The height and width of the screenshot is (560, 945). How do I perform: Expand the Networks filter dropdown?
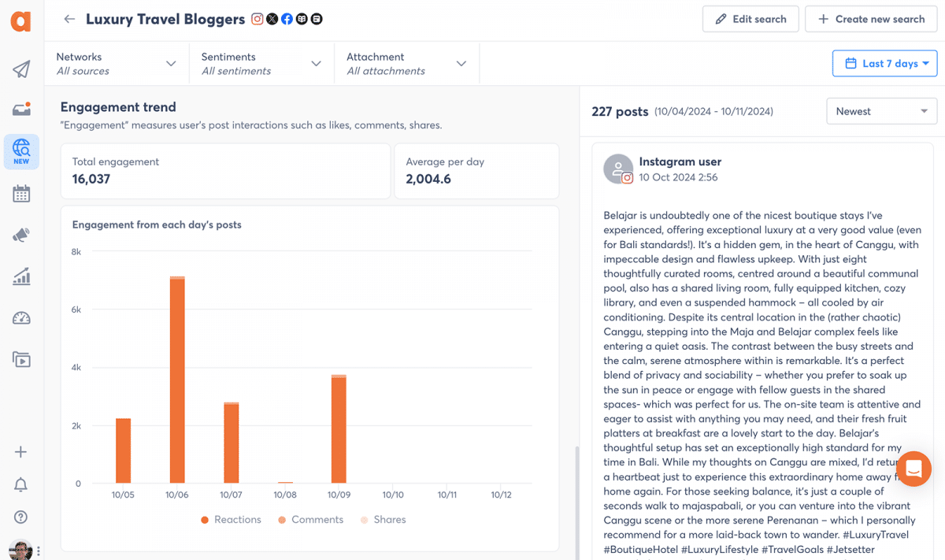tap(117, 64)
